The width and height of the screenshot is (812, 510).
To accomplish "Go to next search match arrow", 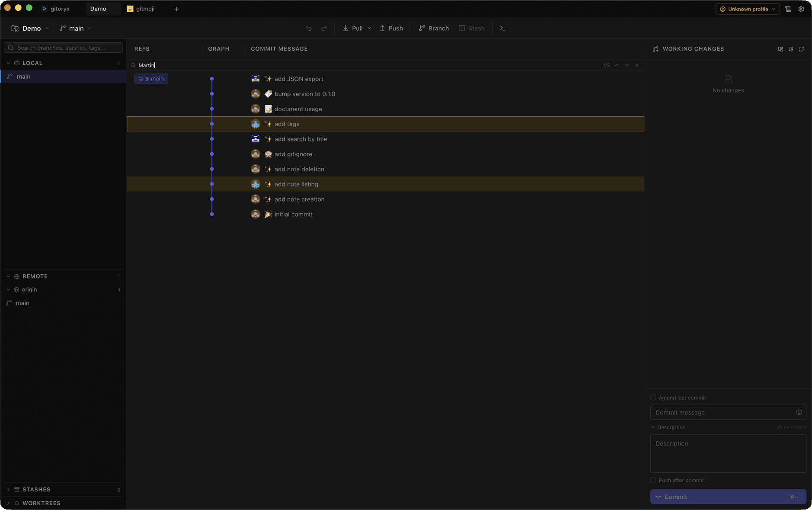I will pyautogui.click(x=627, y=65).
